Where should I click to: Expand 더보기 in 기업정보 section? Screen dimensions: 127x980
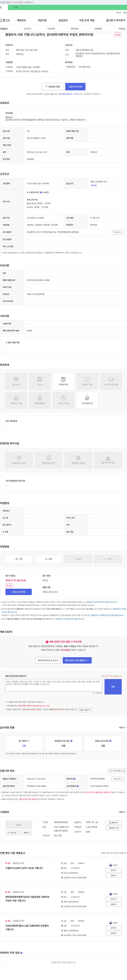123,812
